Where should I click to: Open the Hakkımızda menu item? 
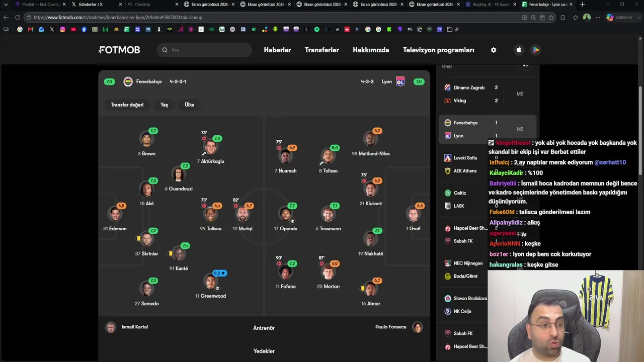click(371, 50)
